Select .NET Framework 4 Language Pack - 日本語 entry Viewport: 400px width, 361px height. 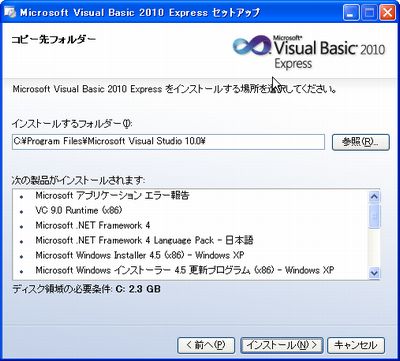click(x=144, y=240)
